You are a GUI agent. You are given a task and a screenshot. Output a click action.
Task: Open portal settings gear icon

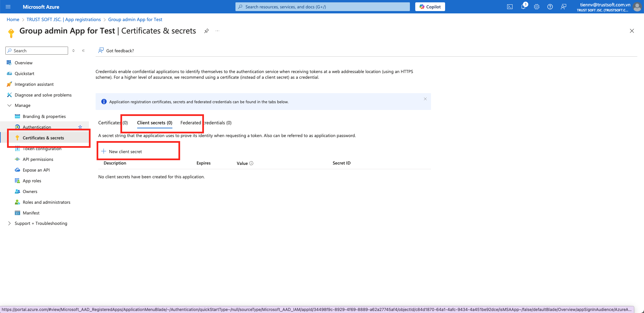536,7
